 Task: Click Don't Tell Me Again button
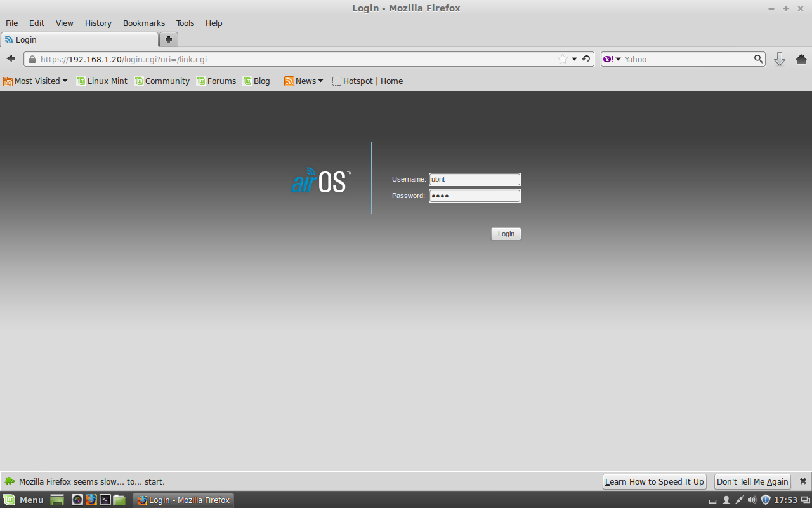(x=752, y=481)
